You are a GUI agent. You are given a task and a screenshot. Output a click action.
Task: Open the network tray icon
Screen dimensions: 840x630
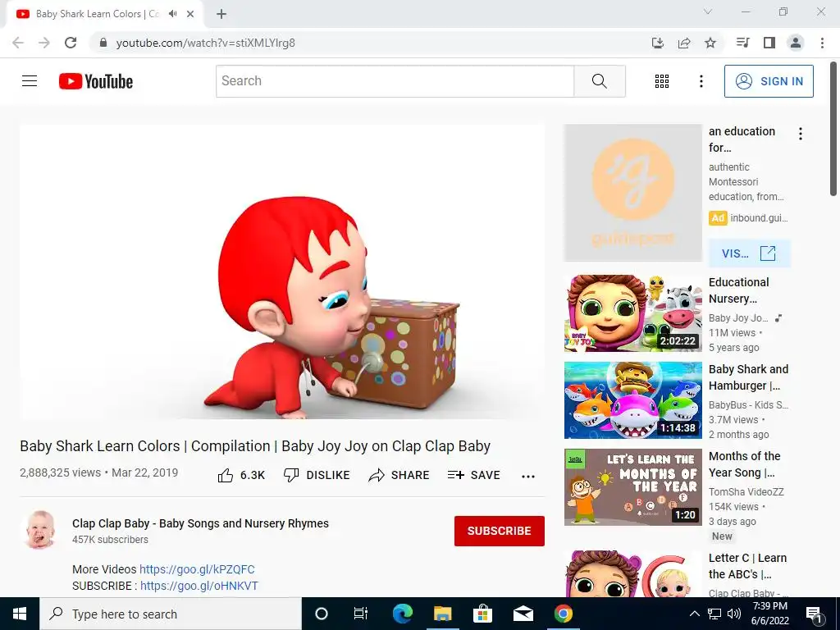[x=714, y=614]
